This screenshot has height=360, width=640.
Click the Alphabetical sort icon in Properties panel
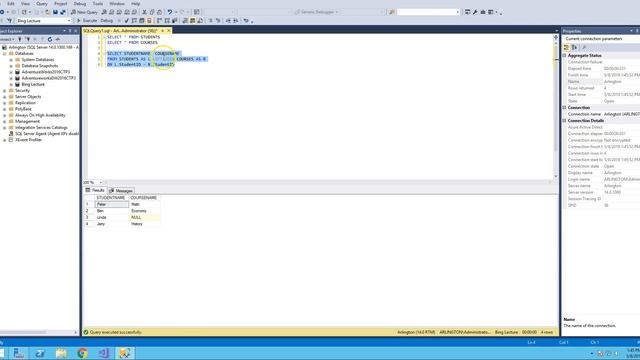coord(575,47)
